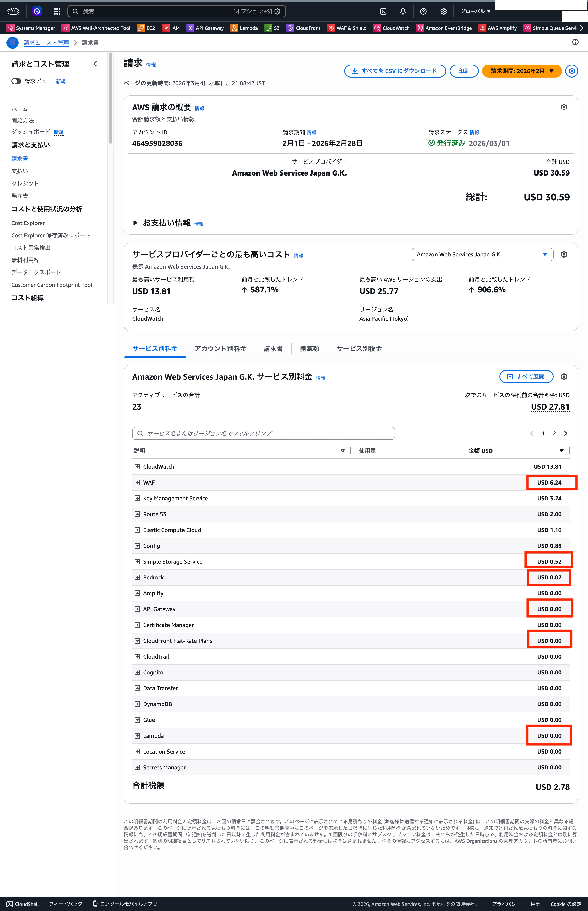Open クレジット link in sidebar
Viewport: 588px width, 911px height.
pyautogui.click(x=25, y=183)
